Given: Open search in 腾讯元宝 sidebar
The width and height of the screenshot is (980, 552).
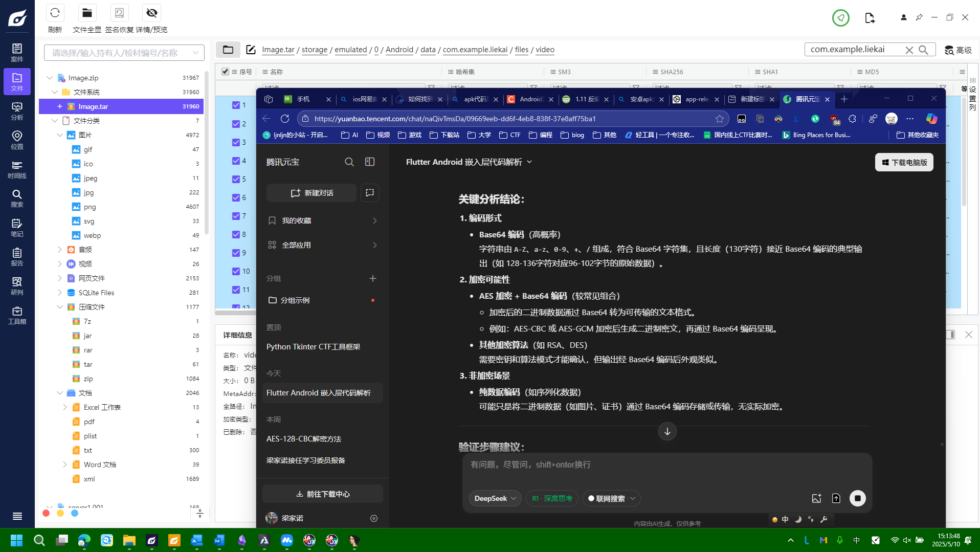Looking at the screenshot, I should (x=349, y=162).
